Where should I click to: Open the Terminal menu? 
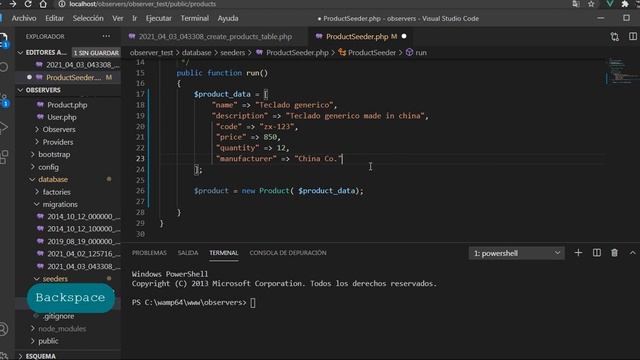pyautogui.click(x=195, y=18)
